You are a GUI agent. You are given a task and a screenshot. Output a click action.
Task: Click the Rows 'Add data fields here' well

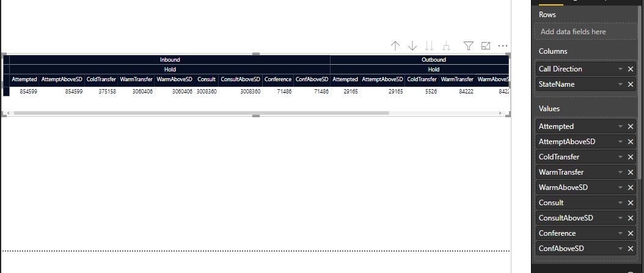(x=586, y=32)
